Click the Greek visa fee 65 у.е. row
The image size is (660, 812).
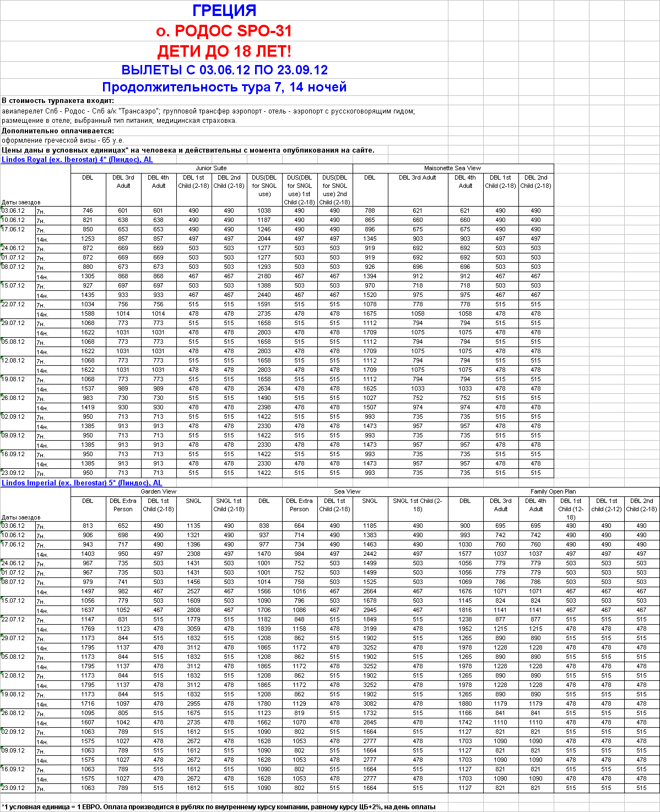(x=63, y=140)
